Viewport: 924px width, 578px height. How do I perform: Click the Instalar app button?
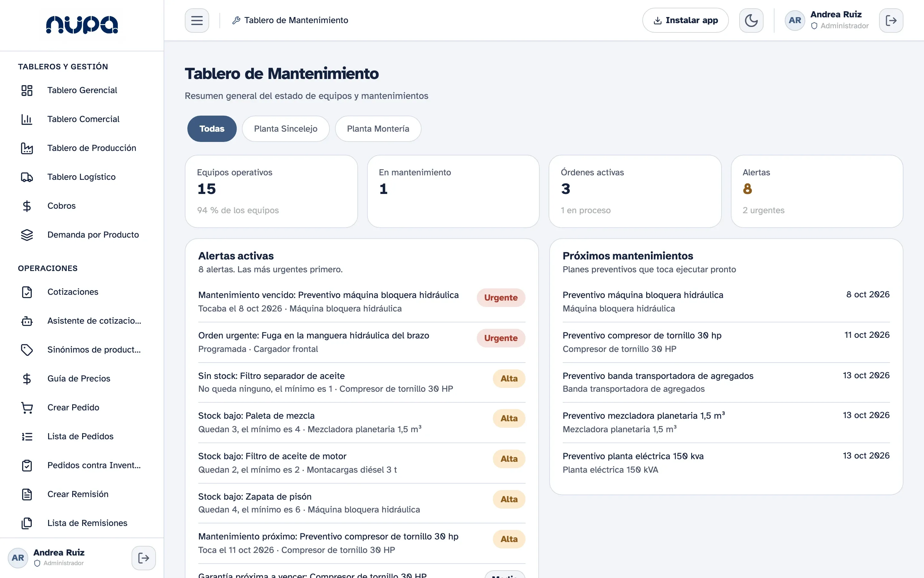coord(685,20)
